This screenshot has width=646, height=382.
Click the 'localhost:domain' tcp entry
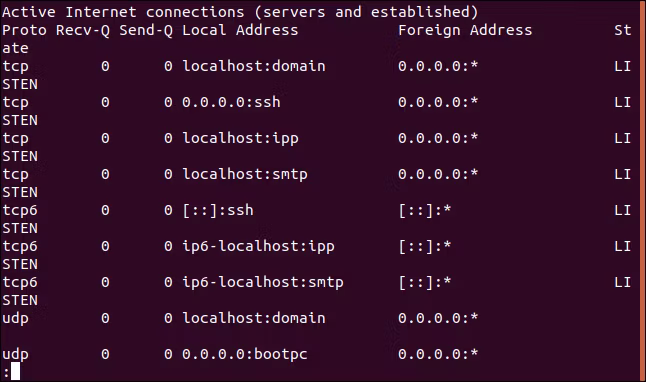(254, 66)
